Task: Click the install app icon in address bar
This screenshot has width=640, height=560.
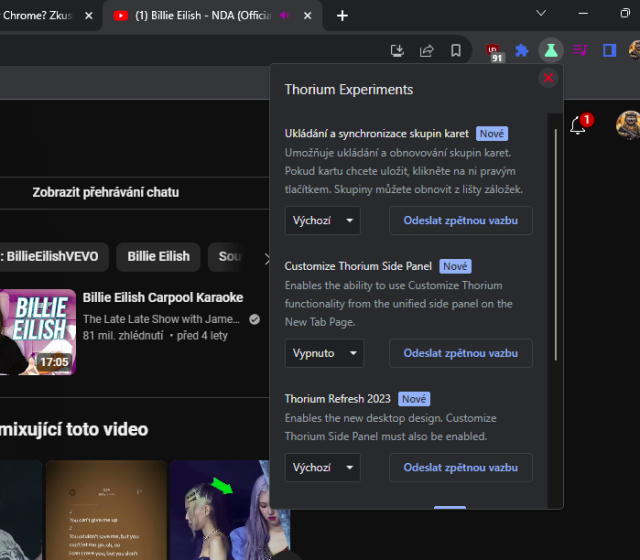Action: pyautogui.click(x=398, y=51)
